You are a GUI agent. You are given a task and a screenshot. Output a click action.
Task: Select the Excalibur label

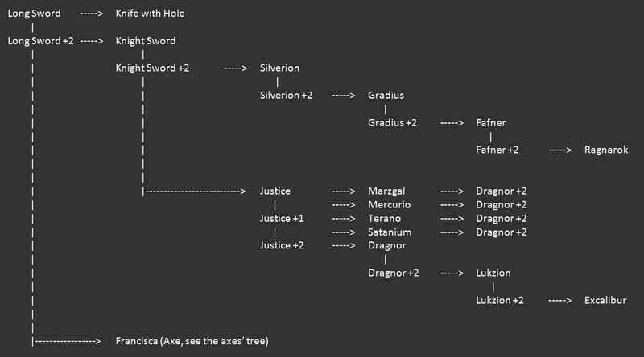(x=605, y=301)
